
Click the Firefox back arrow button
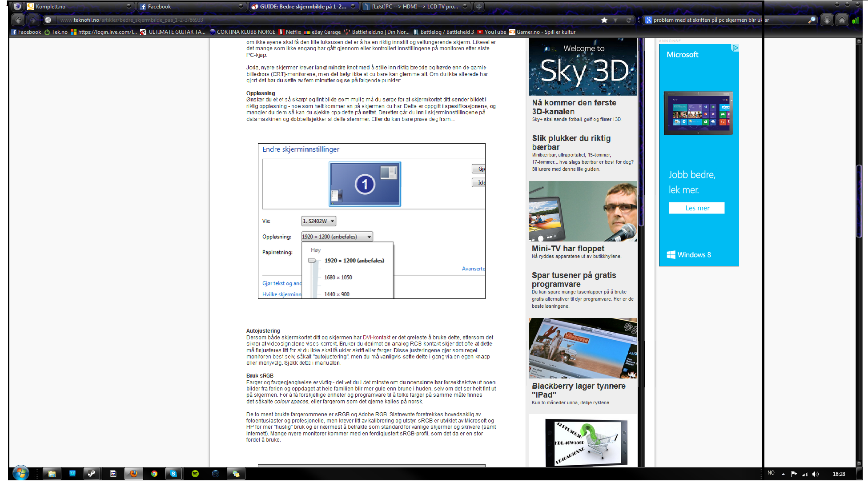click(18, 20)
